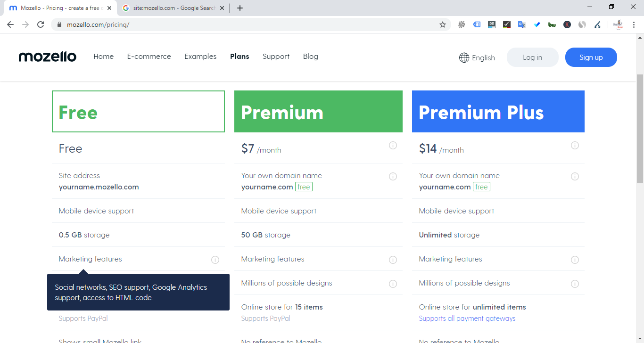The height and width of the screenshot is (343, 644).
Task: Select the blue Premium Plus plan header
Action: click(498, 112)
